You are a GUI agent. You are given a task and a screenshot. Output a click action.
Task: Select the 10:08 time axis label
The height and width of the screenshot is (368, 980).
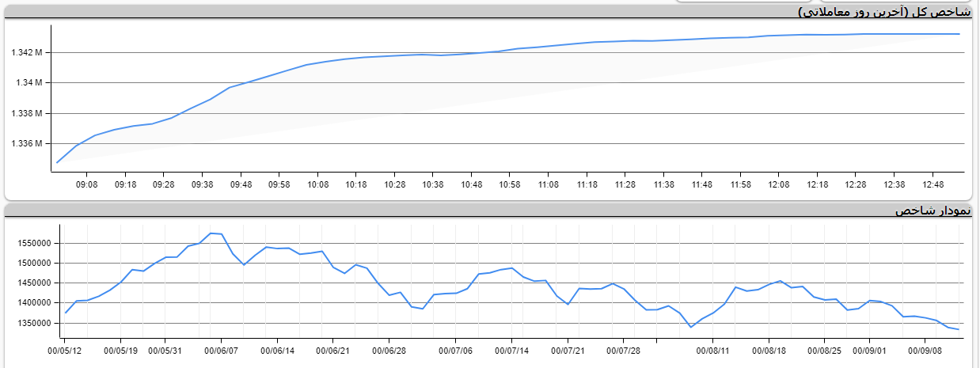pos(317,184)
